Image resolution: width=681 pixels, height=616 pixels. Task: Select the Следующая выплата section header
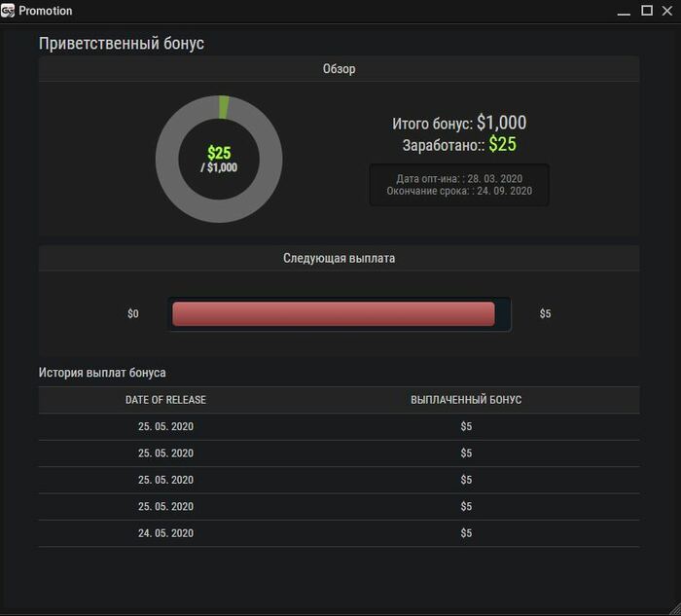(x=339, y=258)
